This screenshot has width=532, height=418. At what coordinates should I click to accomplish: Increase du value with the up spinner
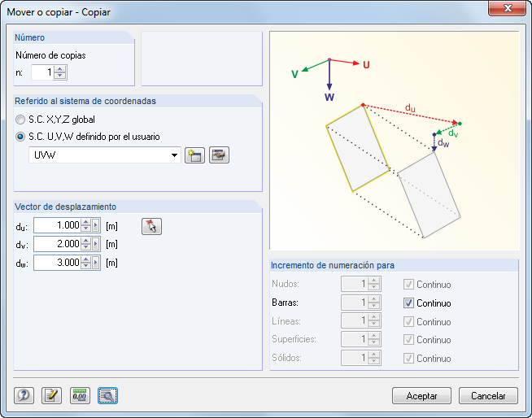pyautogui.click(x=86, y=222)
